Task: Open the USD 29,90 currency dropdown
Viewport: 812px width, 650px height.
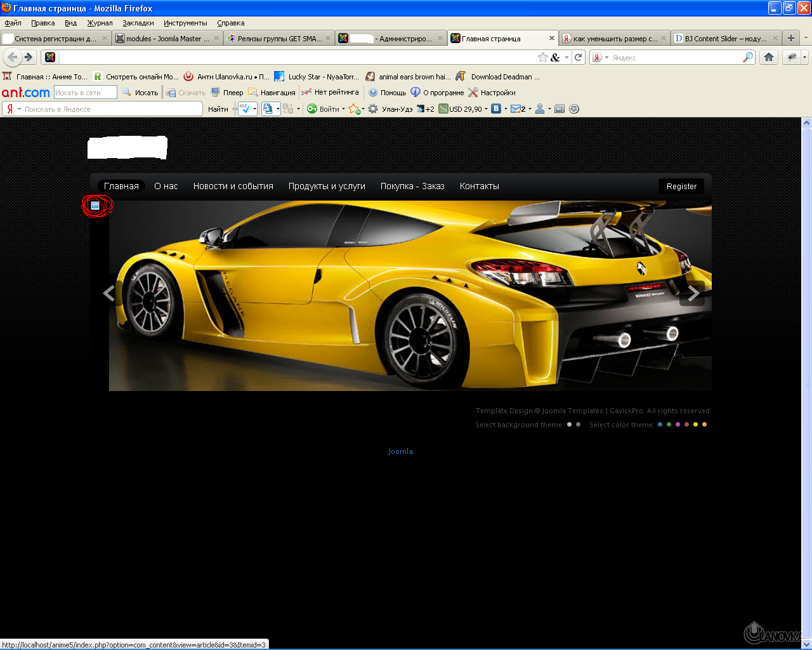Action: [487, 109]
